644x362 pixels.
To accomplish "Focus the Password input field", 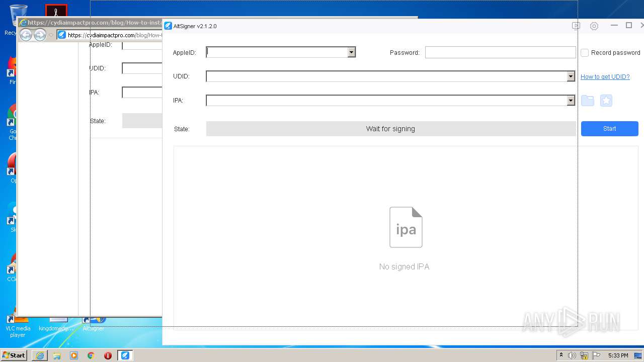I will click(500, 52).
